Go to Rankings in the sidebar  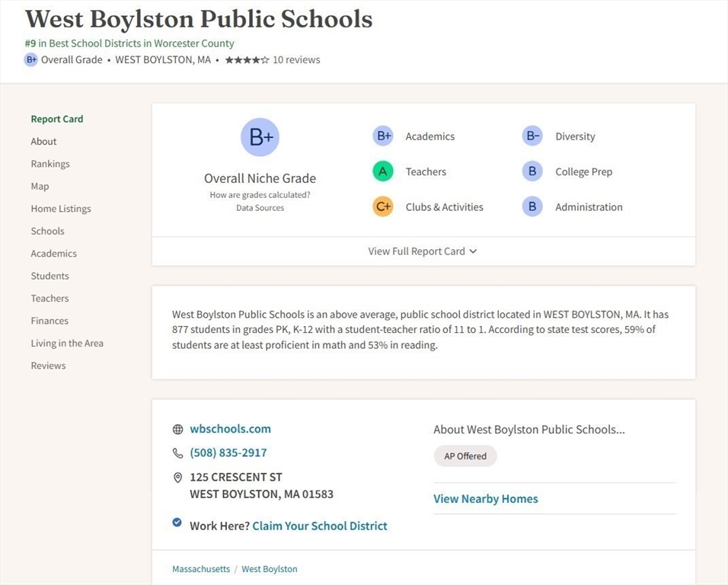50,164
